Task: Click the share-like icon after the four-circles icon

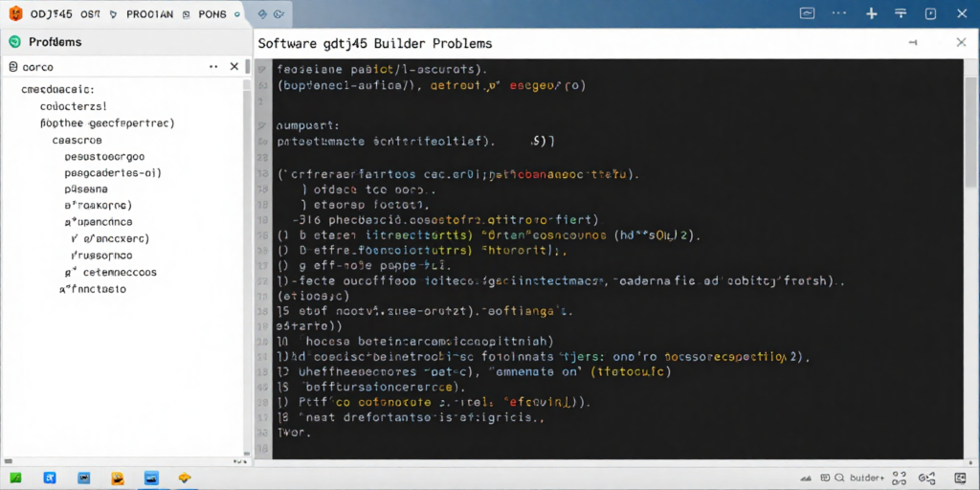Action: pyautogui.click(x=928, y=479)
